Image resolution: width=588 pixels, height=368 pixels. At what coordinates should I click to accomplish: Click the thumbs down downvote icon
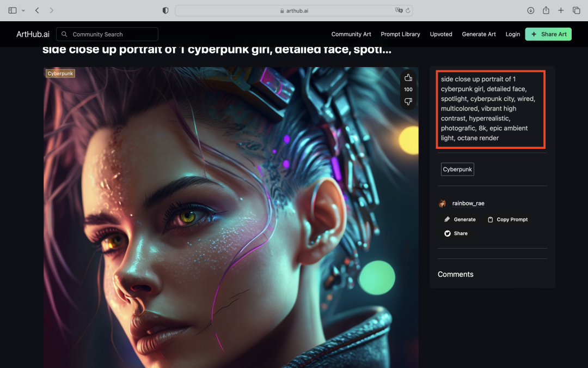point(408,101)
